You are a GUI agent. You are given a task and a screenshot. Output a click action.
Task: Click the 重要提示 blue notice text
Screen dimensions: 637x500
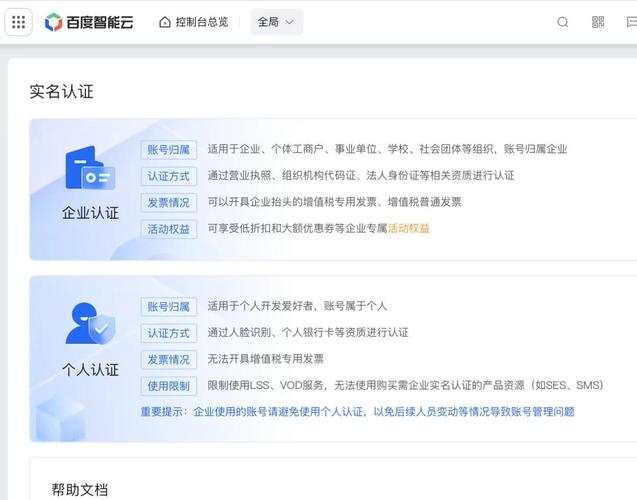pyautogui.click(x=358, y=411)
